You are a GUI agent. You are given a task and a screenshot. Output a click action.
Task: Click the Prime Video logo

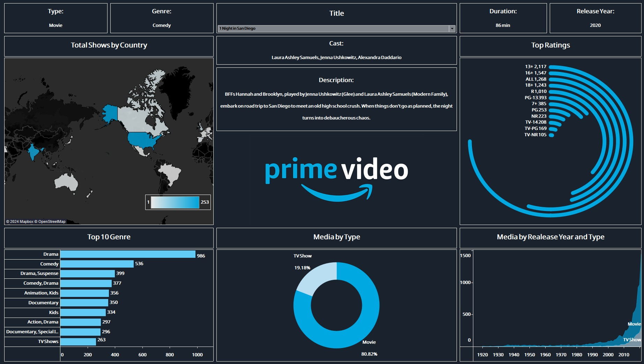point(336,179)
